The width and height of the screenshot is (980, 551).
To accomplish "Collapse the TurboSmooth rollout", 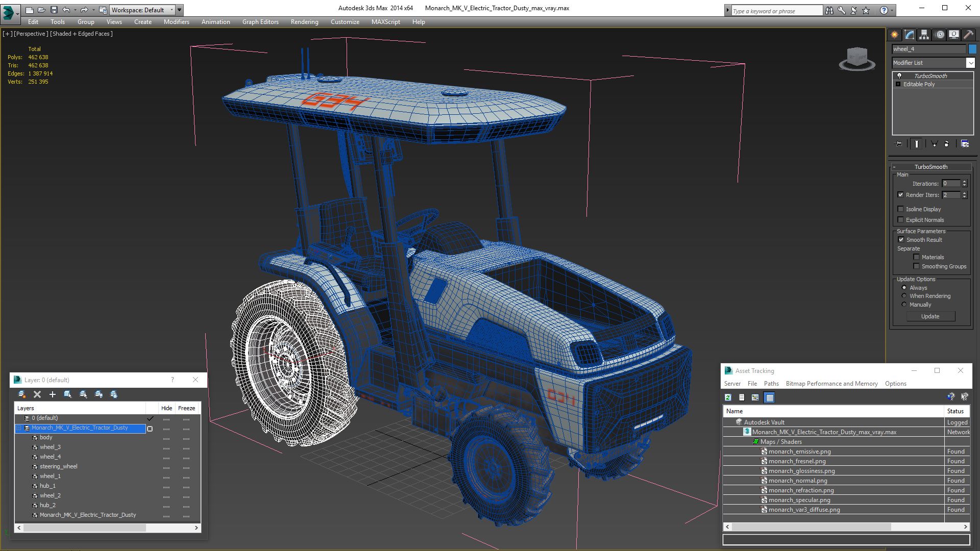I will click(x=894, y=167).
